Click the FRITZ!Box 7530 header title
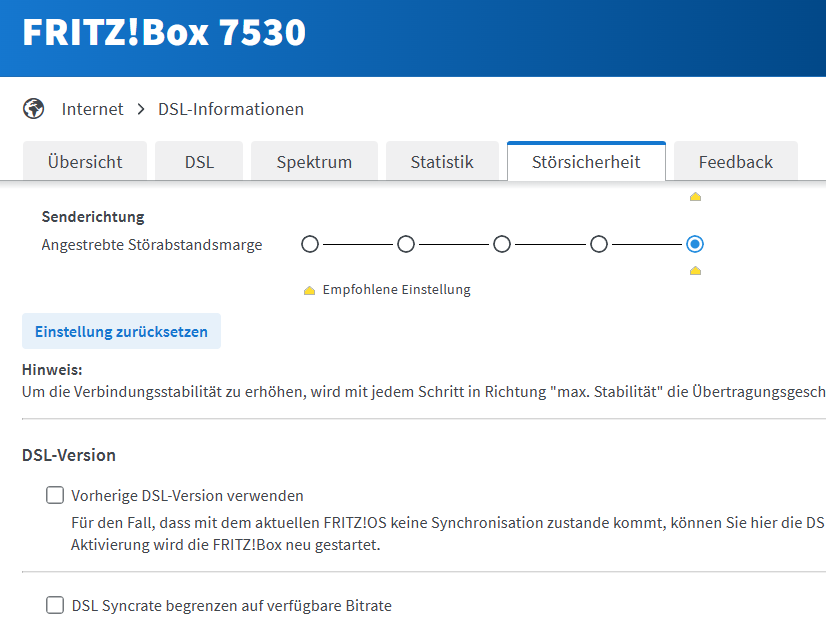The image size is (826, 630). point(164,33)
